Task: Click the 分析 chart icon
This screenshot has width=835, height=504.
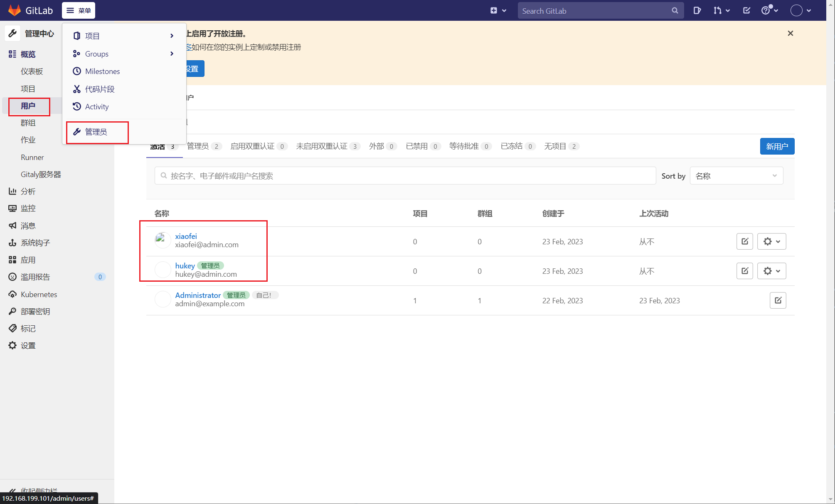Action: 12,191
